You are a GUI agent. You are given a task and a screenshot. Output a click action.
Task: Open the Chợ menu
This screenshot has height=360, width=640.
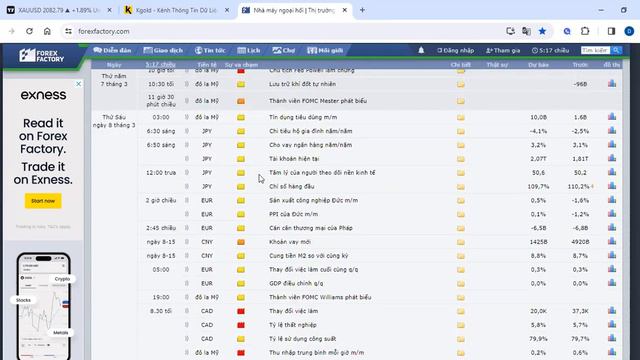click(x=284, y=50)
